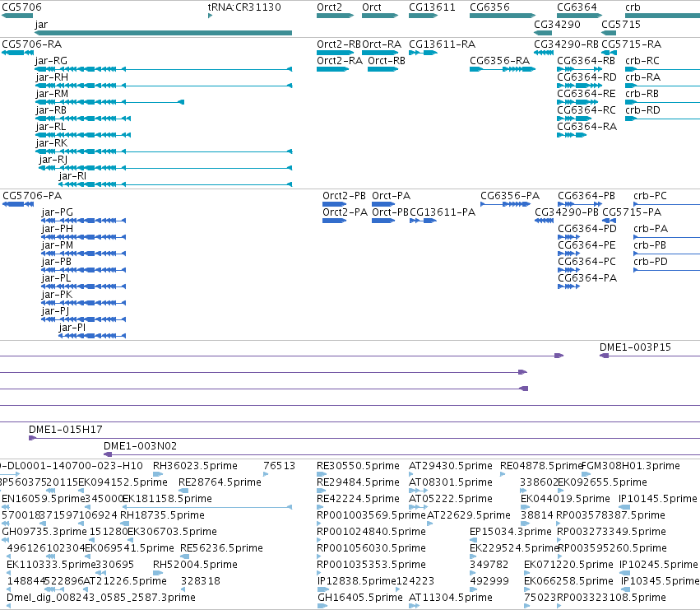Select the RH52004.5prime EST label
This screenshot has height=610, width=700.
tap(195, 565)
